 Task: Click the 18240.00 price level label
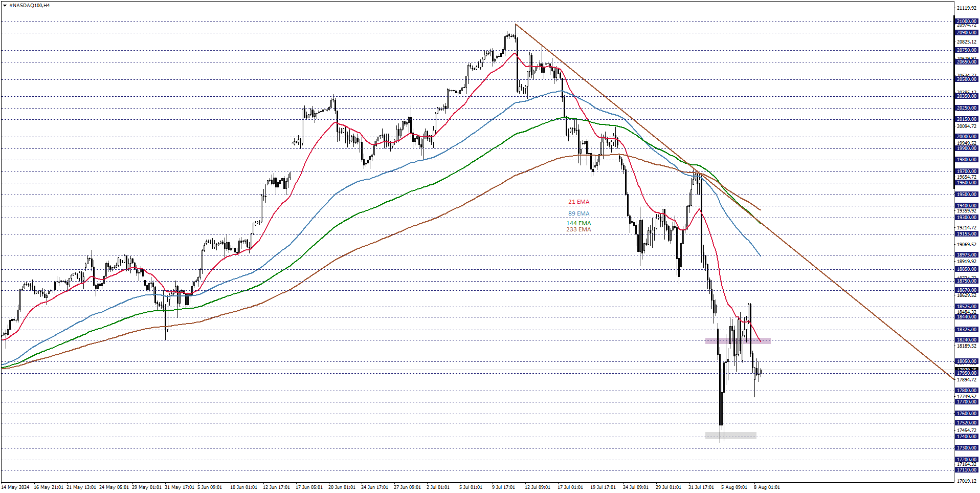coord(967,340)
